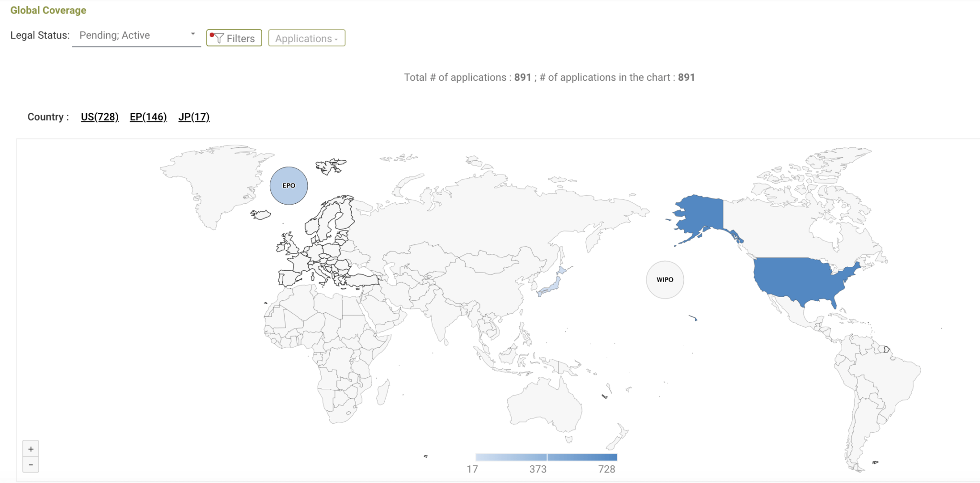Click the legend value 728
Screen dimensions: 980x483
607,469
